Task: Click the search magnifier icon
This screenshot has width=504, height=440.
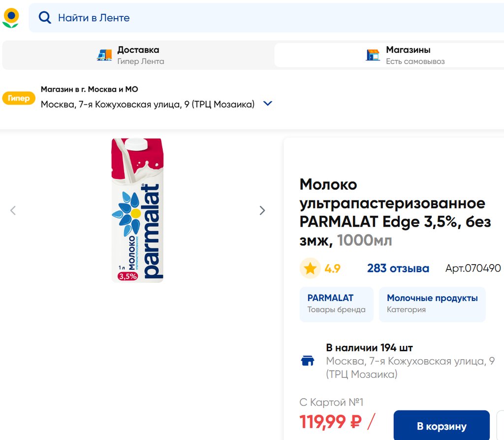Action: (45, 18)
